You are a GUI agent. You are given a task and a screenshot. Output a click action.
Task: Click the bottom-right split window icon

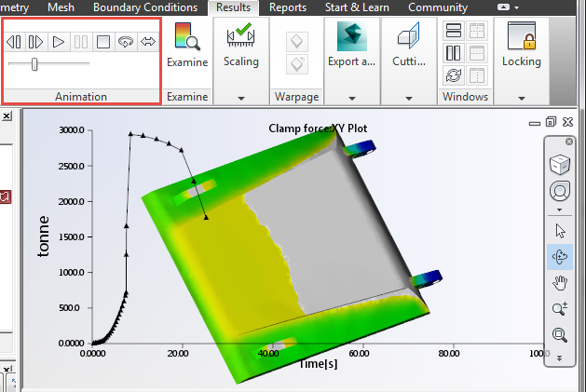[477, 75]
